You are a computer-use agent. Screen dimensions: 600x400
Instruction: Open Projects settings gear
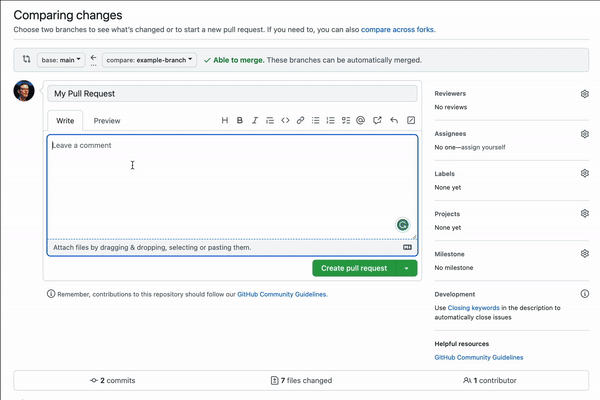pyautogui.click(x=584, y=213)
